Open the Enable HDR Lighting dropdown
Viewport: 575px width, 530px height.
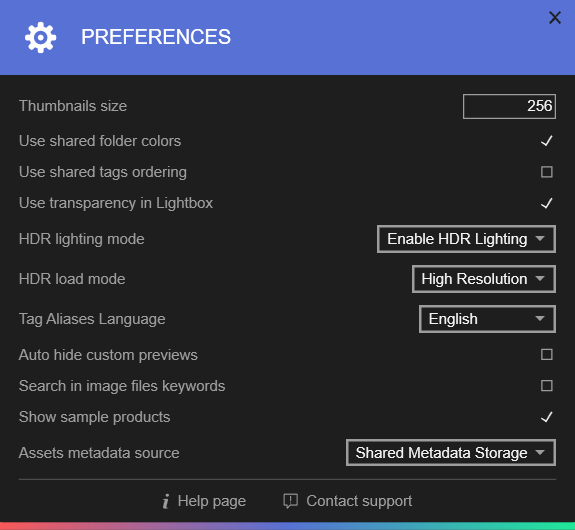coord(466,239)
